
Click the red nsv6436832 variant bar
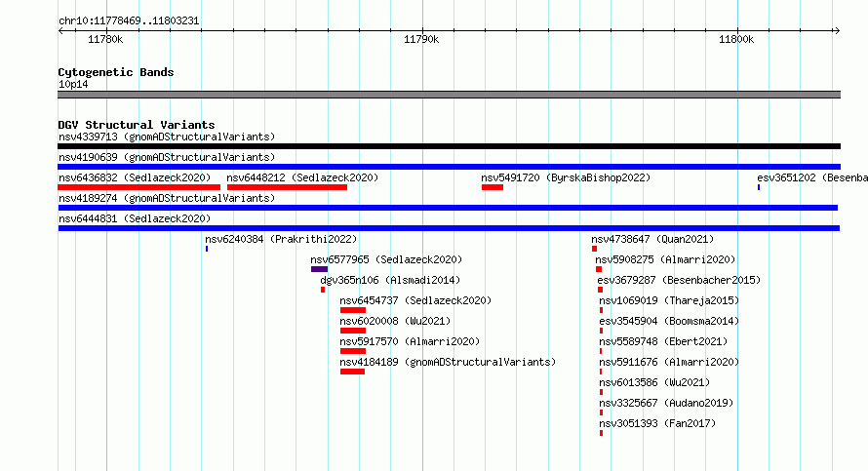138,187
